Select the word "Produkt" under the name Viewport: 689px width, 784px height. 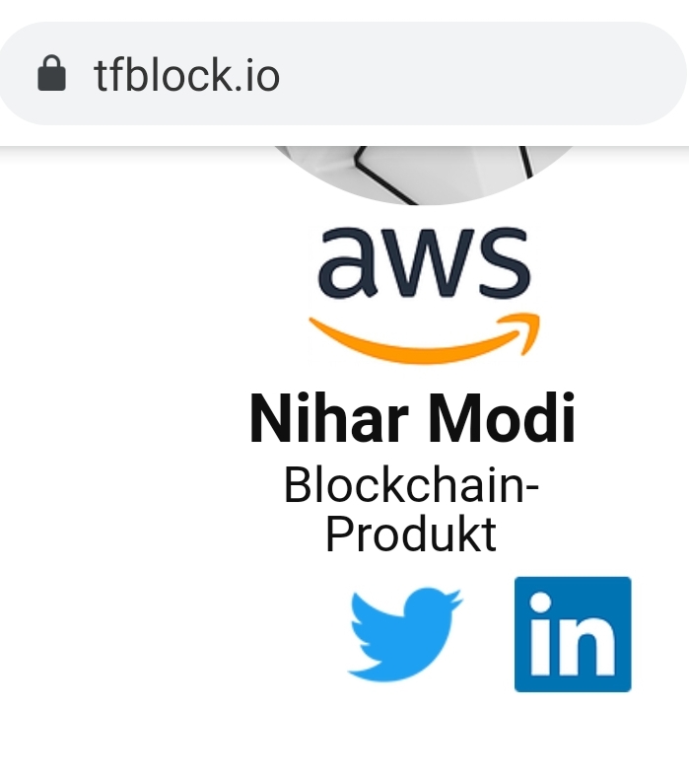click(411, 535)
